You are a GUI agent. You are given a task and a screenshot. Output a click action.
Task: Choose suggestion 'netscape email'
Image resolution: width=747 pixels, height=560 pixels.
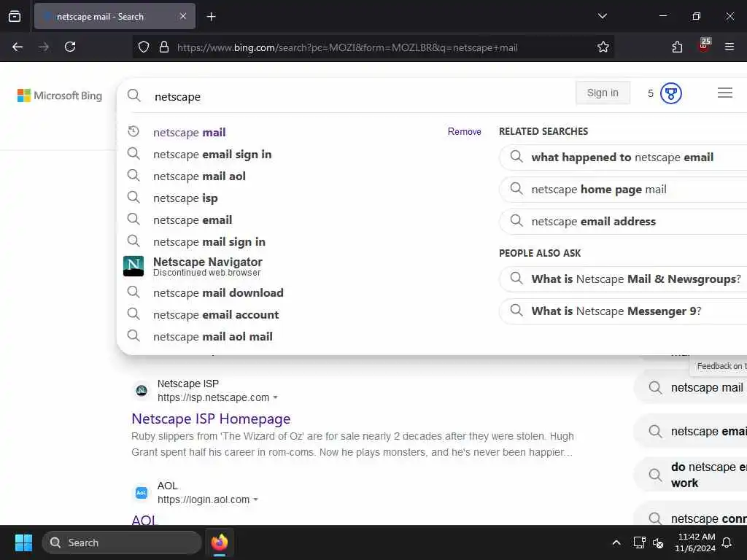193,220
